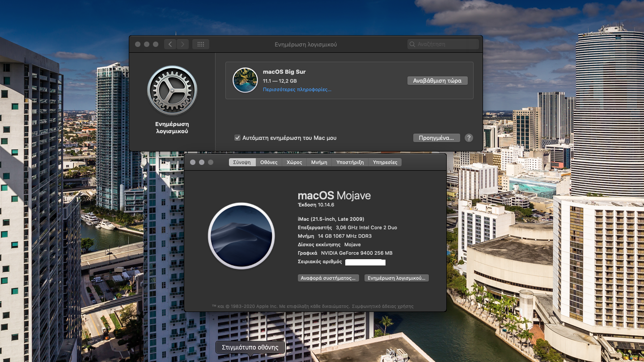Open Συμφωνητικό άδειας χρήσης link

383,307
